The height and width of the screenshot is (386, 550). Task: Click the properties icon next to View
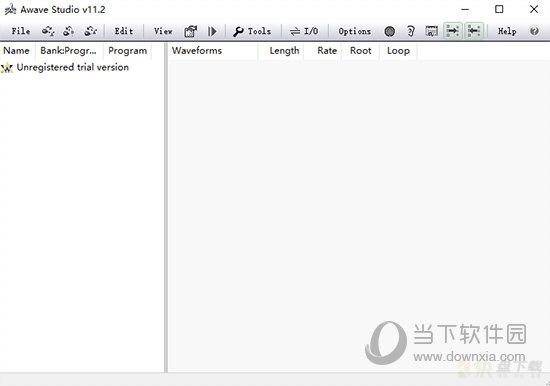pos(190,31)
